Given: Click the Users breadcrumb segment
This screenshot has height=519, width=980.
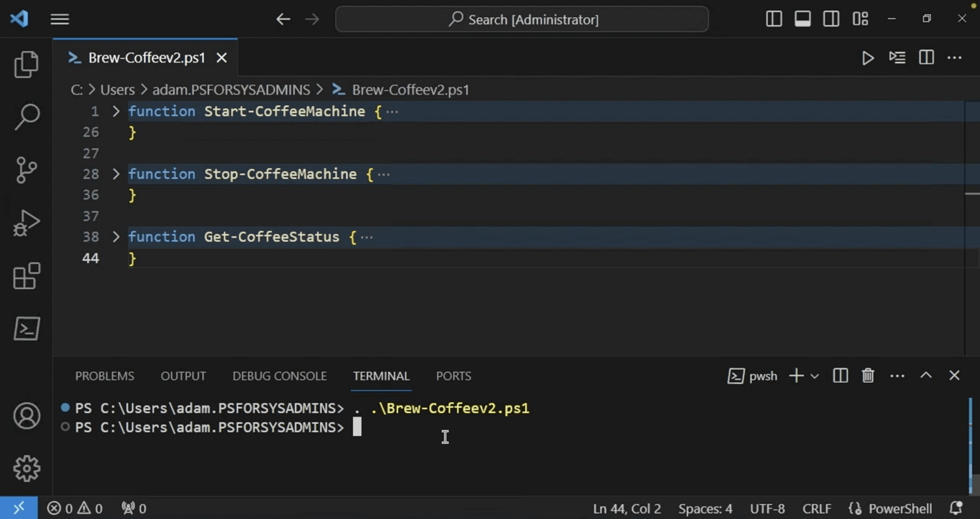Looking at the screenshot, I should click(x=117, y=90).
